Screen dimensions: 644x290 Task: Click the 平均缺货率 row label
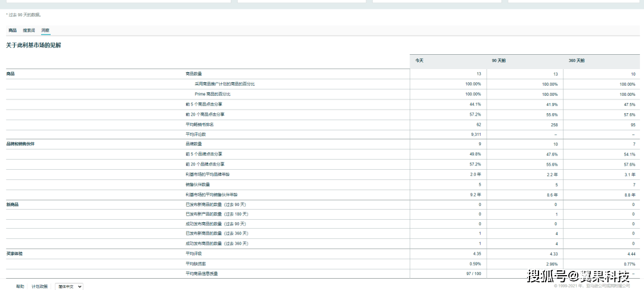(196, 264)
